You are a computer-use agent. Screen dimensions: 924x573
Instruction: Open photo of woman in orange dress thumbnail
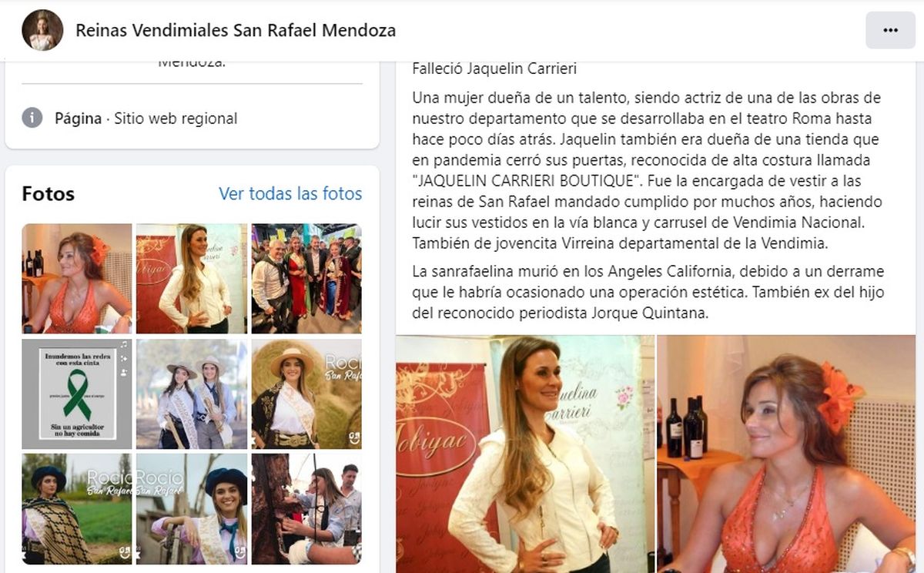77,279
